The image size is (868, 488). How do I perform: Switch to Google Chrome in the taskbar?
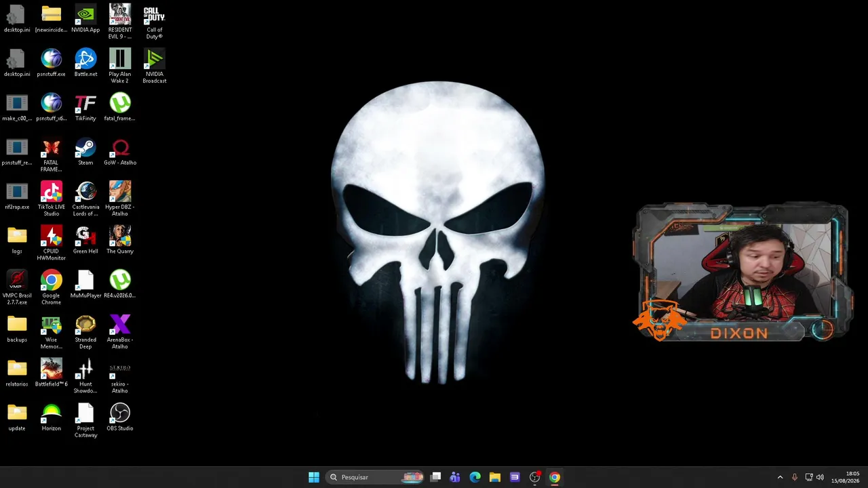click(555, 477)
